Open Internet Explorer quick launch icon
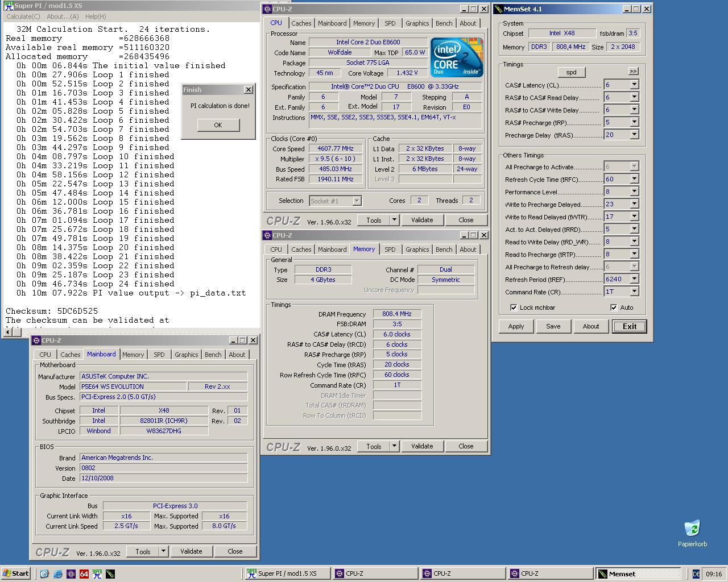 click(58, 574)
